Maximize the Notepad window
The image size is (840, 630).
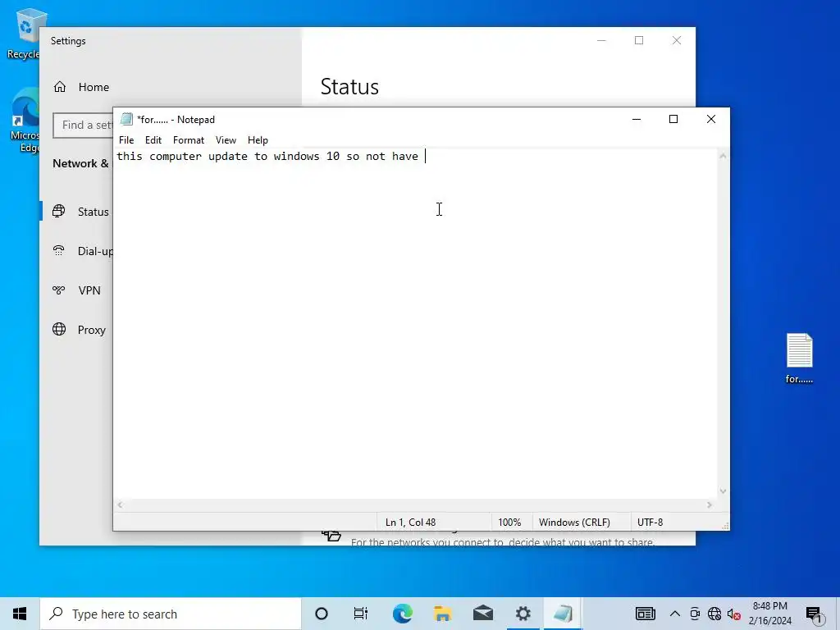pos(673,119)
